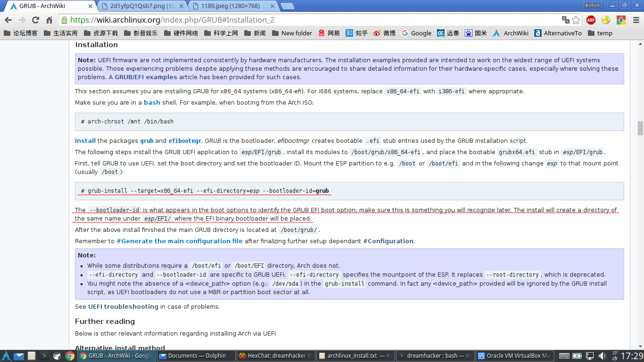644x362 pixels.
Task: Launch the terminal arrow icon in taskbar
Action: (44, 356)
